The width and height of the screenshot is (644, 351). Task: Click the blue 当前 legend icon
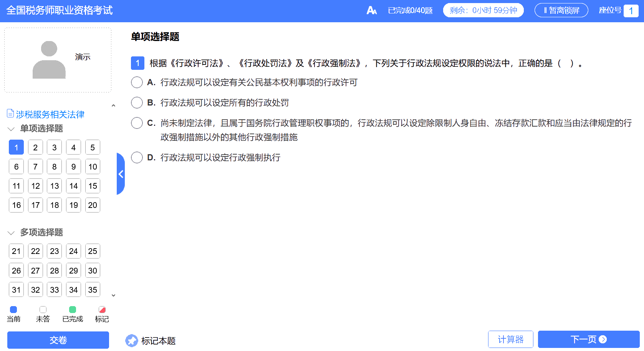point(13,310)
